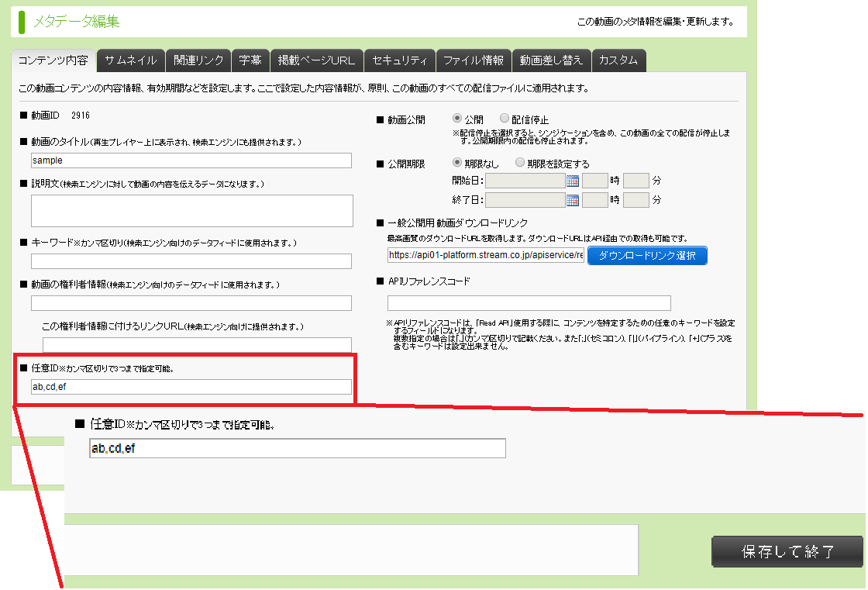
Task: Click the end date hour field
Action: point(595,200)
